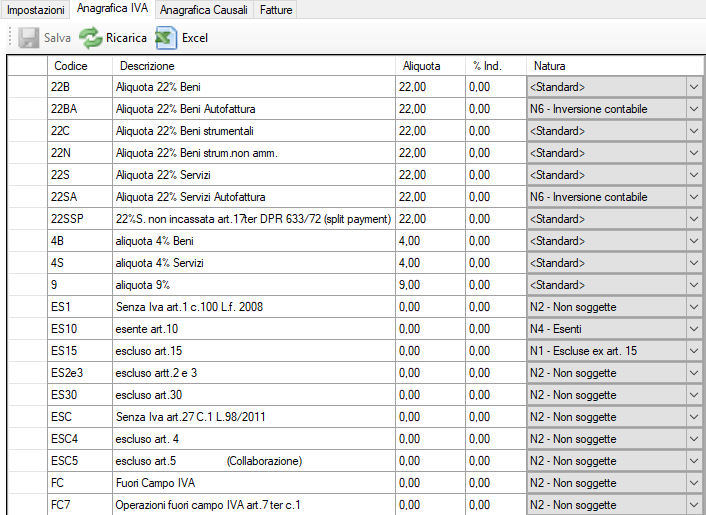Expand Natura dropdown for FC7 row
This screenshot has width=706, height=515.
tap(695, 505)
